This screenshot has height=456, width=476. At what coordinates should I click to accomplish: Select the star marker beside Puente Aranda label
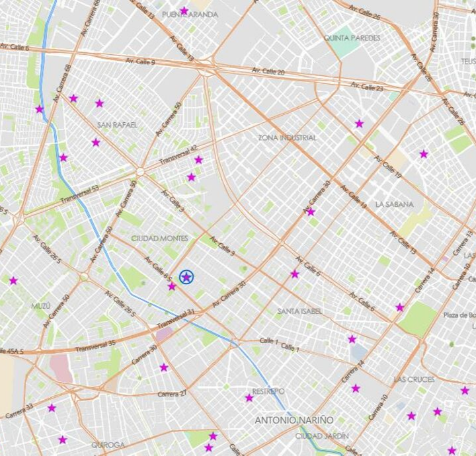coord(184,11)
